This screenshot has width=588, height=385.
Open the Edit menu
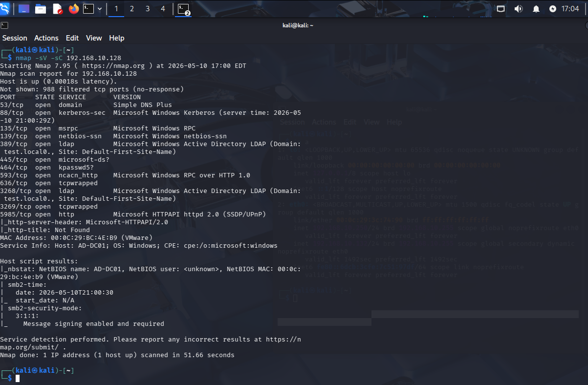72,38
